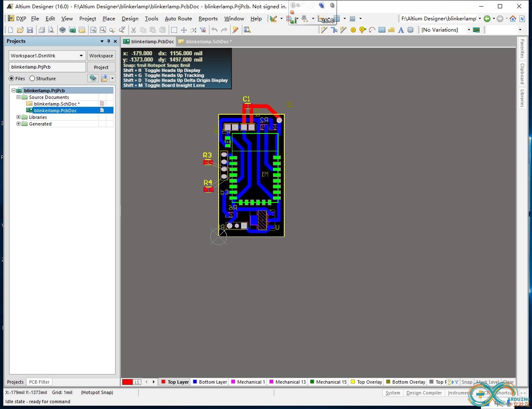
Task: Click the Cut scissors icon
Action: click(x=133, y=30)
